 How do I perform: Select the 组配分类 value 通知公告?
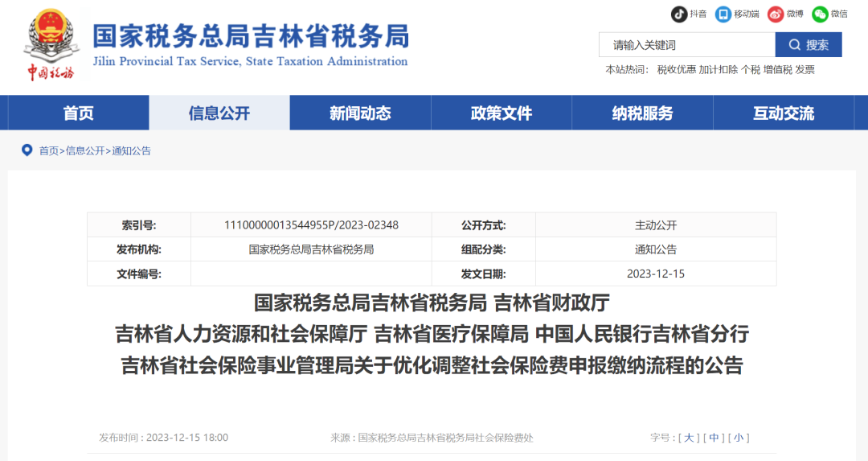pos(656,249)
